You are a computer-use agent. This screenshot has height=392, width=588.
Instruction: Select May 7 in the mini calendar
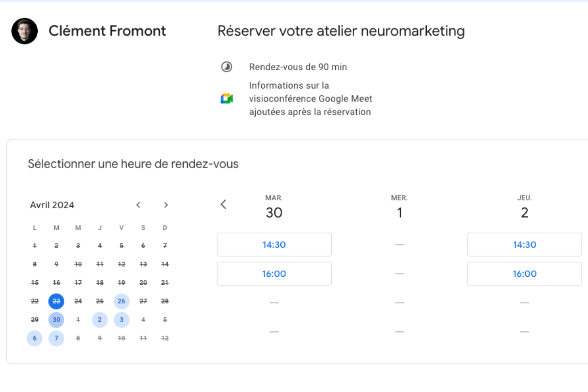pos(56,338)
